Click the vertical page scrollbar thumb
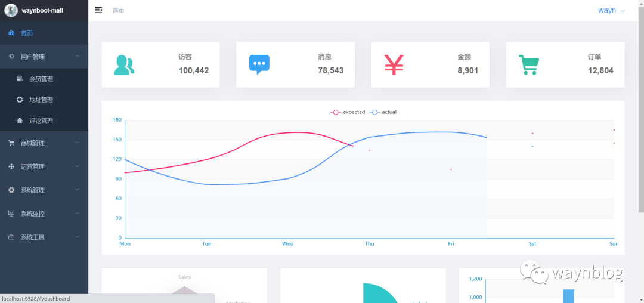This screenshot has height=303, width=644. pyautogui.click(x=640, y=109)
